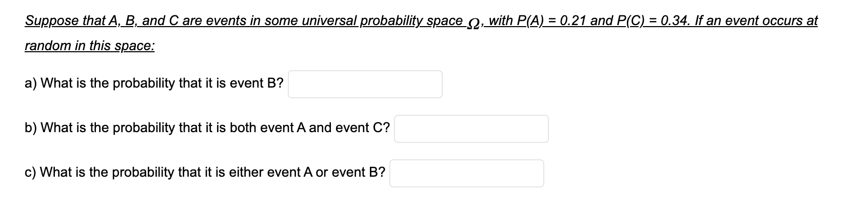Click the 'c)' question label
The width and height of the screenshot is (868, 210).
[x=31, y=172]
